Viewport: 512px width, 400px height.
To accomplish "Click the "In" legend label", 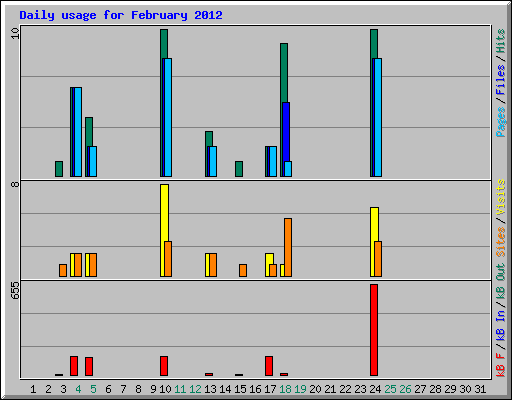I will point(500,316).
